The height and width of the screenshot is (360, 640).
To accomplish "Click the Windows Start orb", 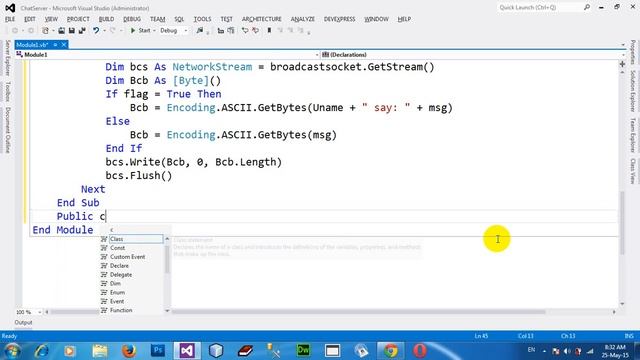I will [x=12, y=350].
